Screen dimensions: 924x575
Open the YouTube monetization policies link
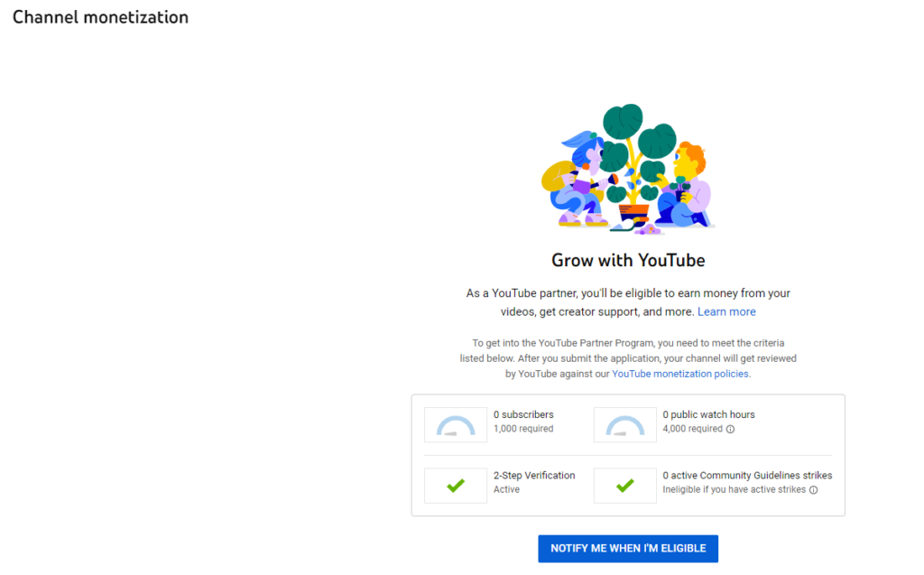pyautogui.click(x=680, y=374)
